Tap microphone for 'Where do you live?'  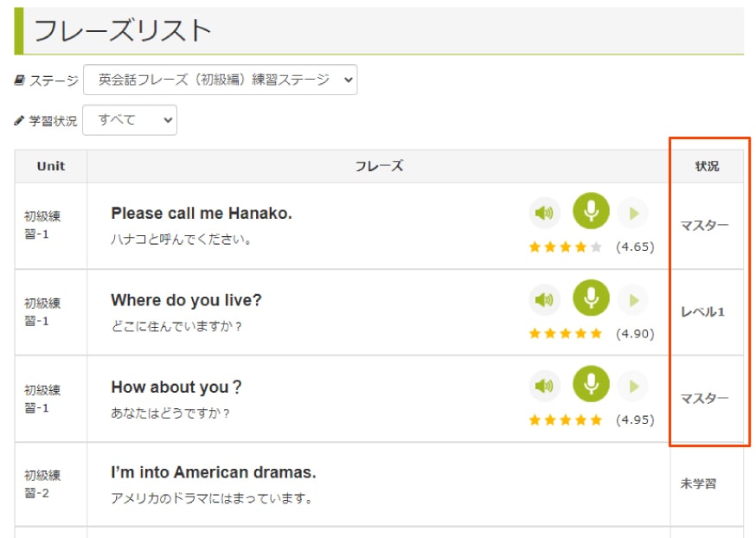click(x=591, y=298)
